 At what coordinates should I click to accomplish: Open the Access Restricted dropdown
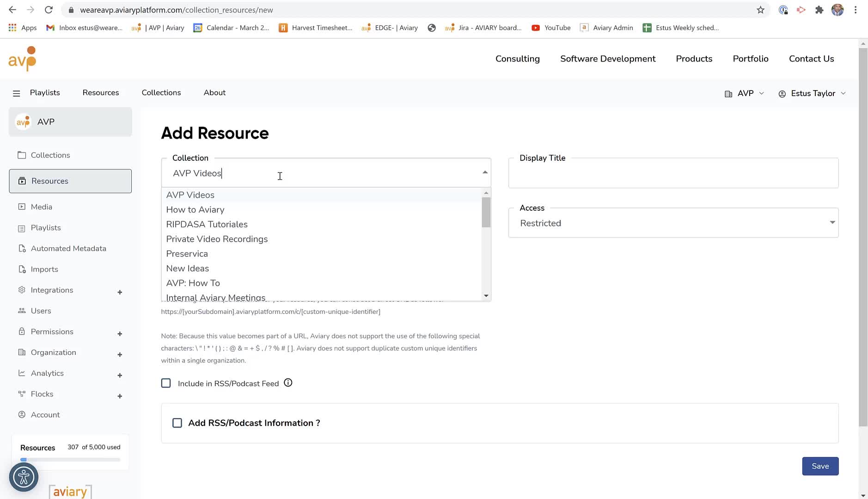[x=673, y=223]
